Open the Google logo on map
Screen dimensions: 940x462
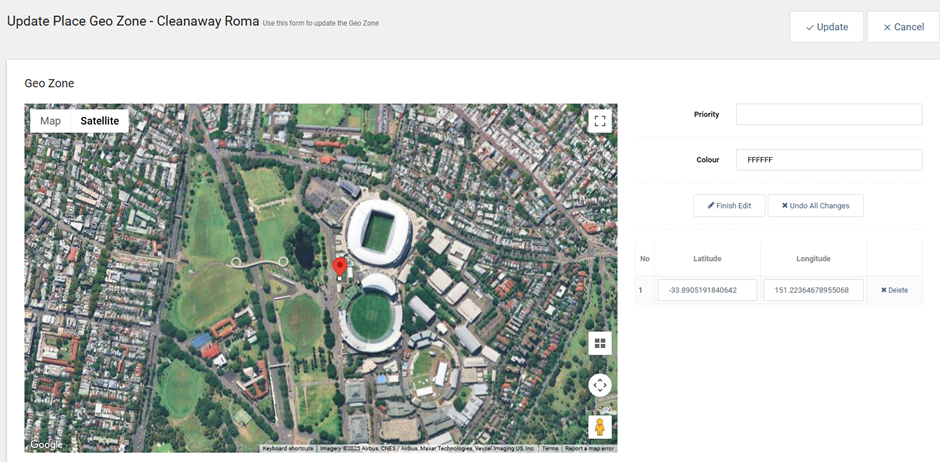(x=46, y=445)
